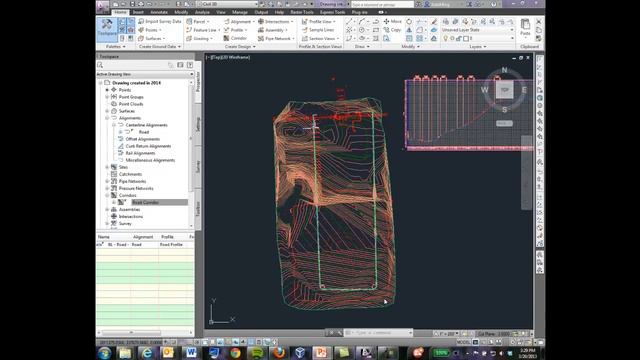640x360 pixels.
Task: Select Point Groups in Toolspace tree
Action: [x=131, y=97]
